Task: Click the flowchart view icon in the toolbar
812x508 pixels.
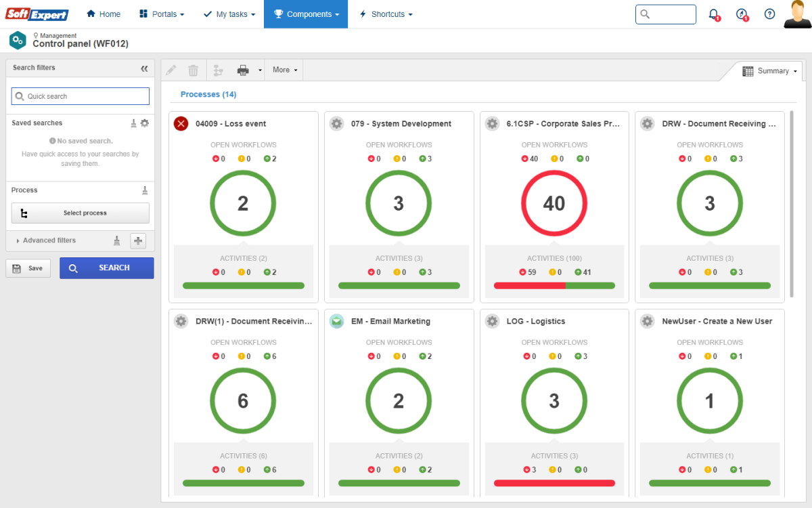Action: [218, 69]
